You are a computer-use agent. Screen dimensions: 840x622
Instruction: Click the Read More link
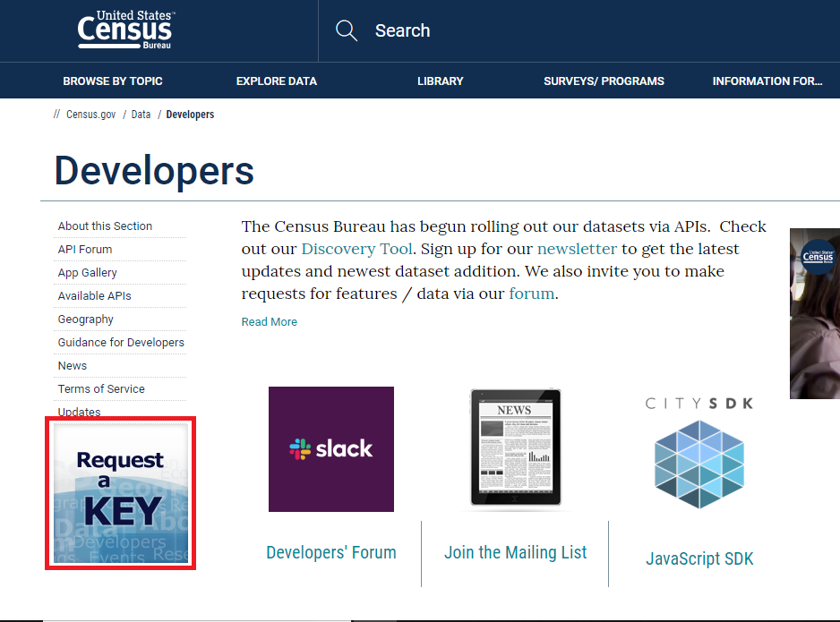(269, 321)
